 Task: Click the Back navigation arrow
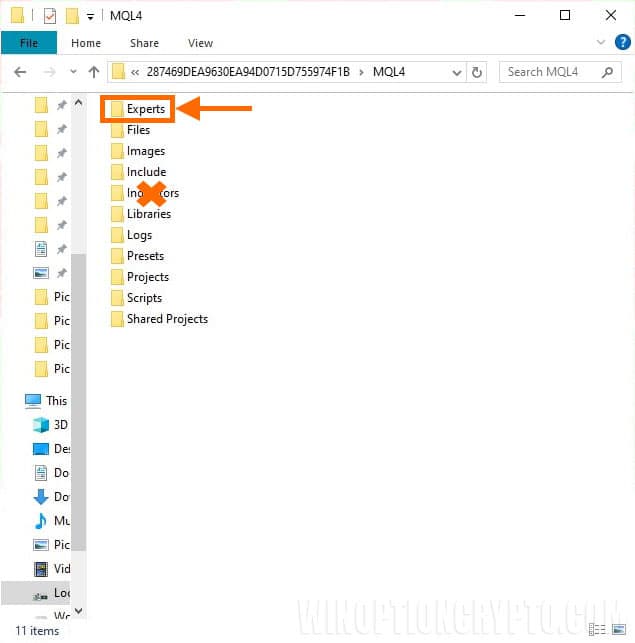tap(20, 72)
